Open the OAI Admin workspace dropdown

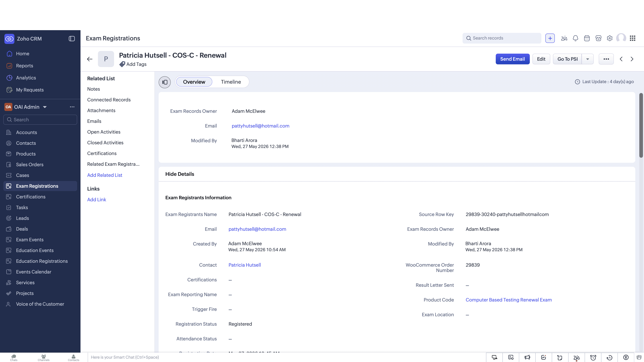[x=45, y=107]
